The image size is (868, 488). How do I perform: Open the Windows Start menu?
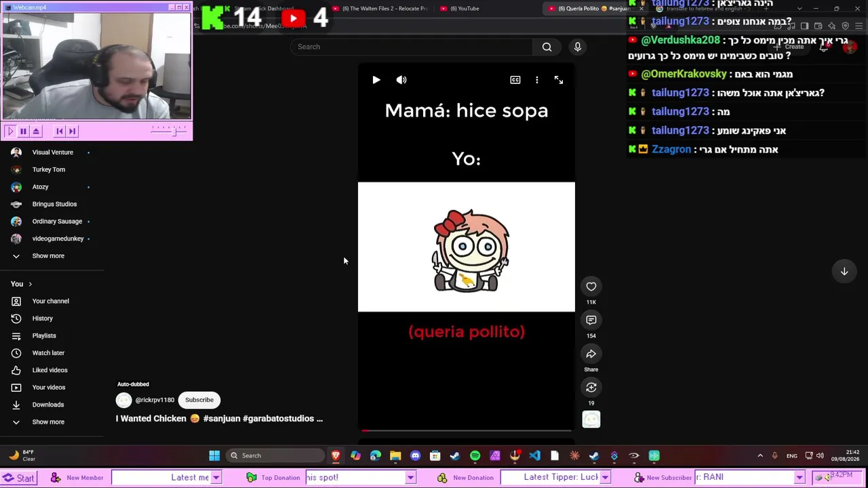coord(214,455)
